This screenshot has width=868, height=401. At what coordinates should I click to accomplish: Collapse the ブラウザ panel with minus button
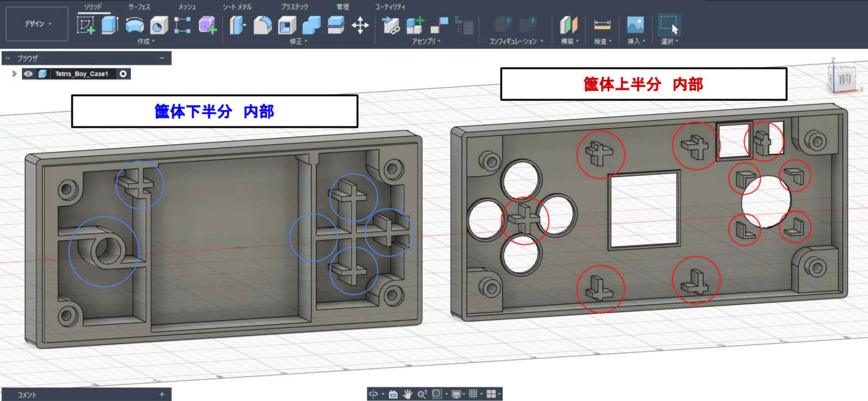coord(162,58)
